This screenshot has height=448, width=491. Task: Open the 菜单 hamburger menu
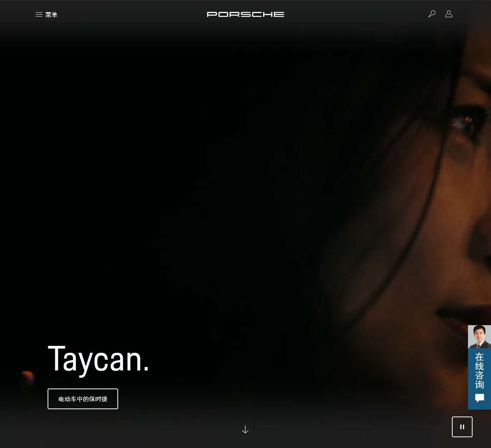46,15
